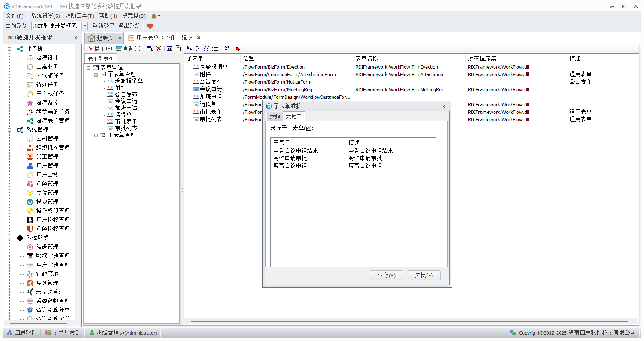Click the red X delete icon

pyautogui.click(x=159, y=48)
